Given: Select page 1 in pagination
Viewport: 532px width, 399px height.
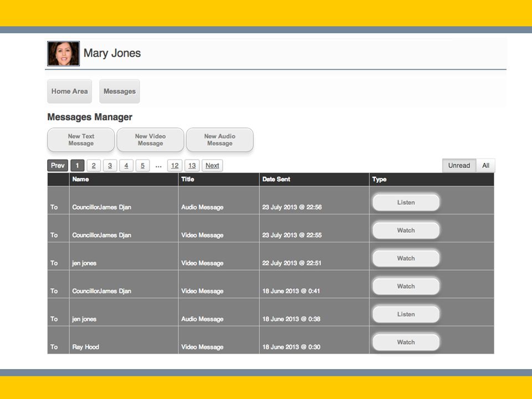Looking at the screenshot, I should click(x=78, y=166).
